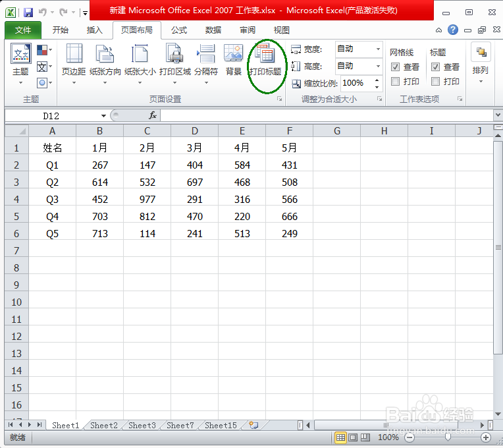Image resolution: width=503 pixels, height=448 pixels.
Task: Open Customize Quick Access Toolbar dropdown
Action: coord(85,13)
